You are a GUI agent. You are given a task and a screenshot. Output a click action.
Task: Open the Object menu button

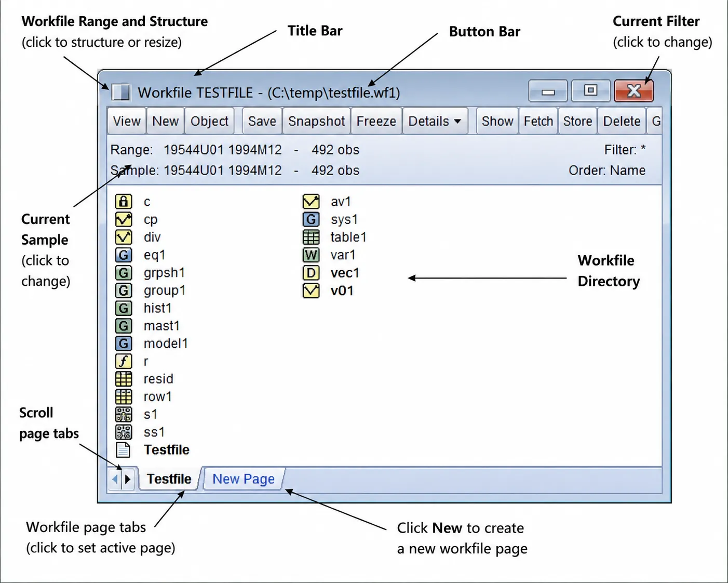click(x=209, y=121)
